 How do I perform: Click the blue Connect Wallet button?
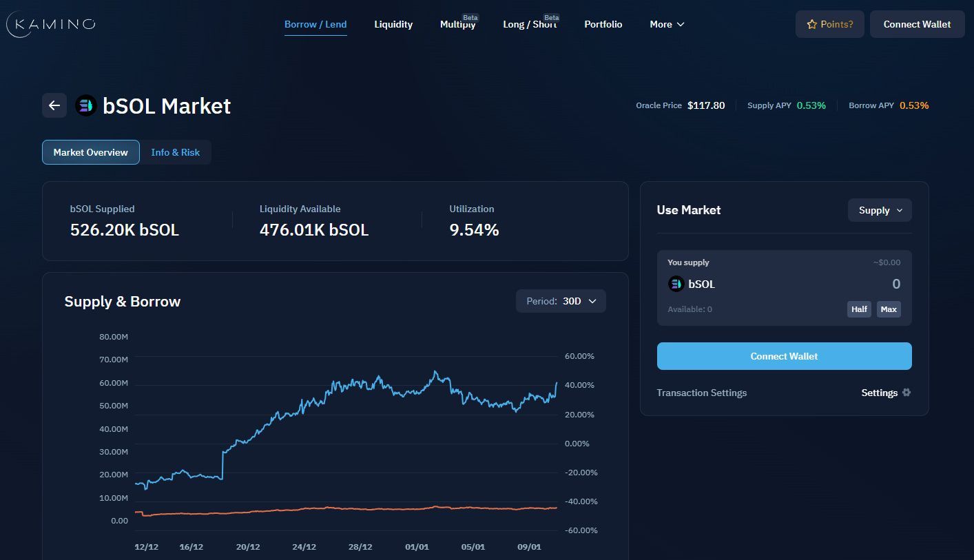point(785,356)
